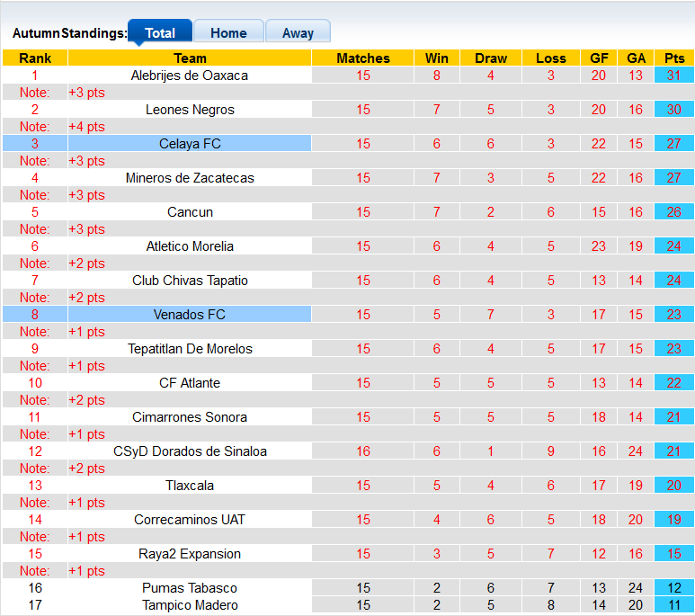Click the Cancun team entry

190,212
